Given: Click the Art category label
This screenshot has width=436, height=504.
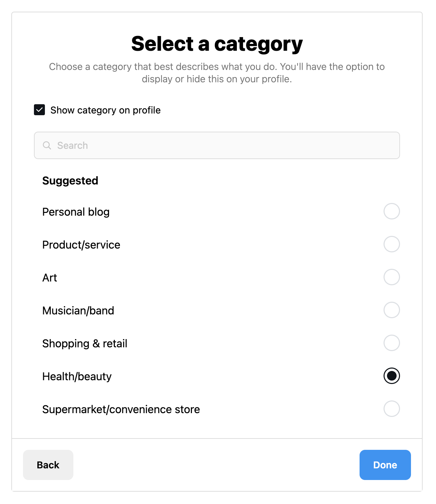Looking at the screenshot, I should tap(50, 278).
